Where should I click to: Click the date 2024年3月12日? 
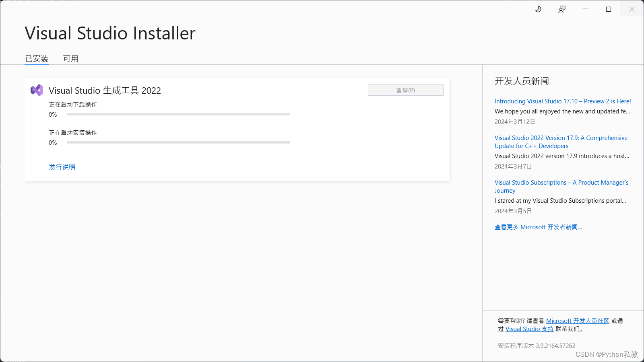515,122
